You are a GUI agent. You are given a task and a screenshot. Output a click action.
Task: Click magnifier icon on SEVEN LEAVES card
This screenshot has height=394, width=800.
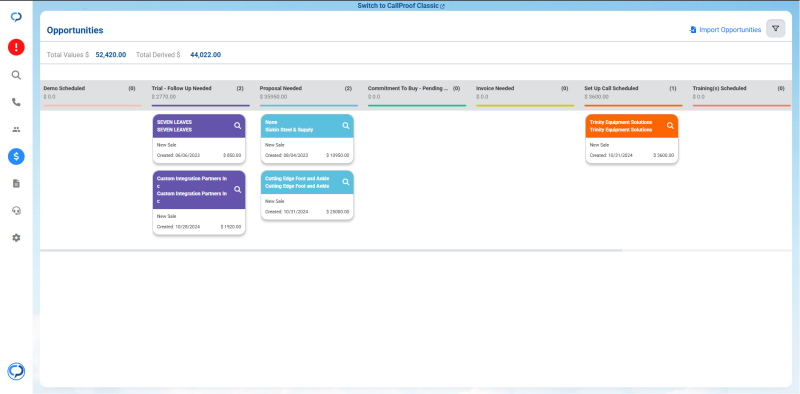tap(238, 126)
